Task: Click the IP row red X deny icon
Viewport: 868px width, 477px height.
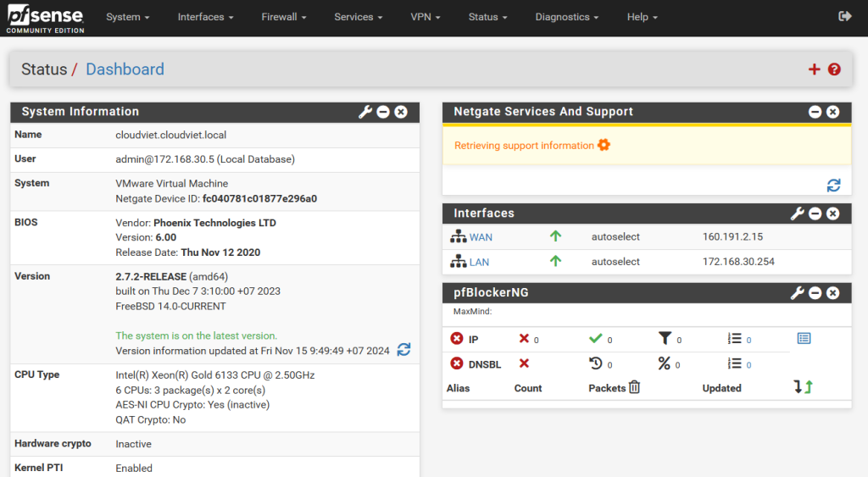Action: [x=524, y=338]
